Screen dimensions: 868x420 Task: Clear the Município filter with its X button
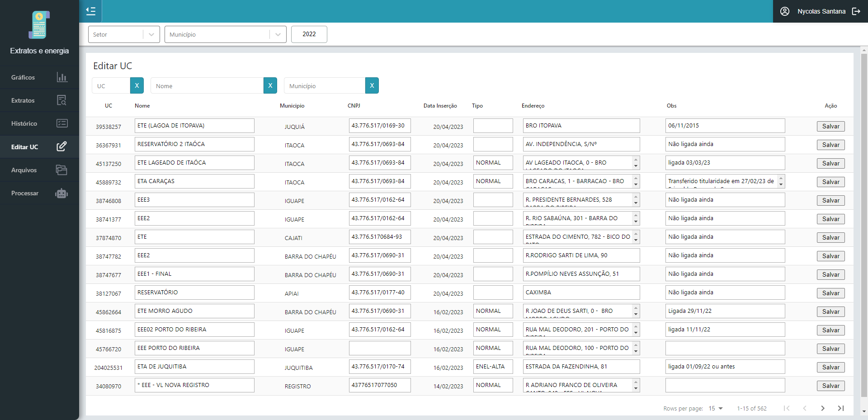point(372,85)
